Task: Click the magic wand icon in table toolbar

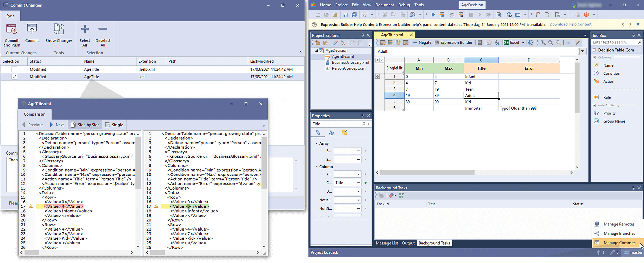Action: point(577,42)
